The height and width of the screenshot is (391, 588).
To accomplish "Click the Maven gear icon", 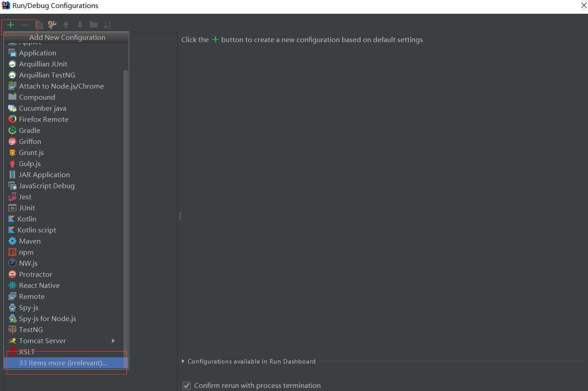I will (12, 241).
